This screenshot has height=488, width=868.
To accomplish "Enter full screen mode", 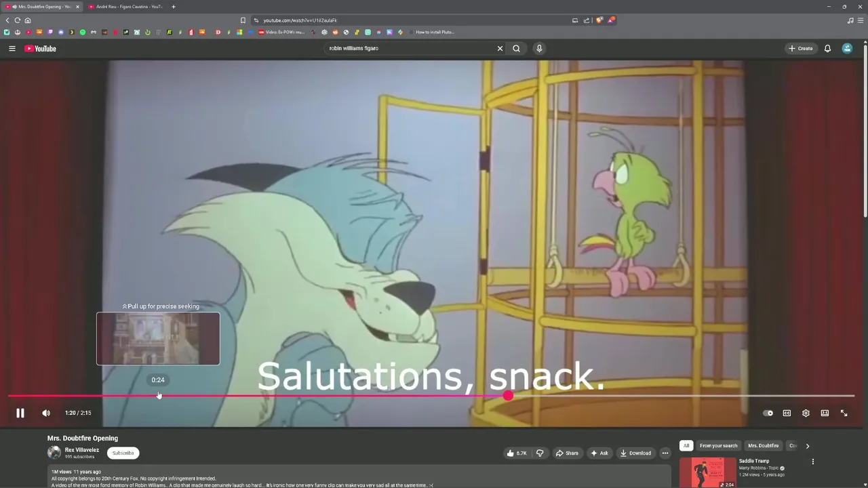I will tap(844, 413).
